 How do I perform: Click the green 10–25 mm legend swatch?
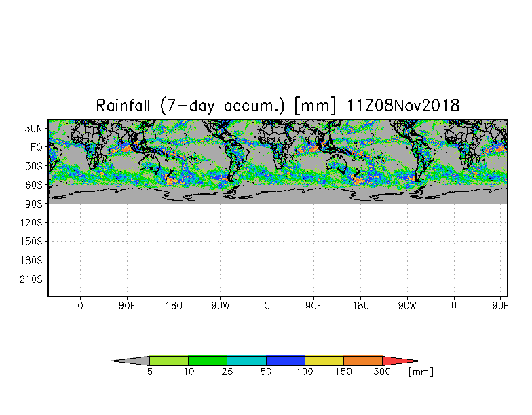point(208,361)
